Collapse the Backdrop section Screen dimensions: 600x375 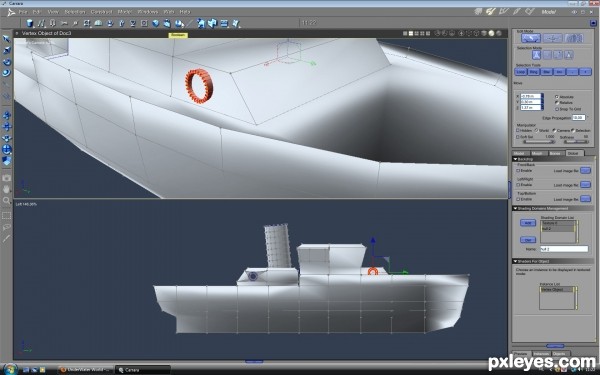(515, 159)
